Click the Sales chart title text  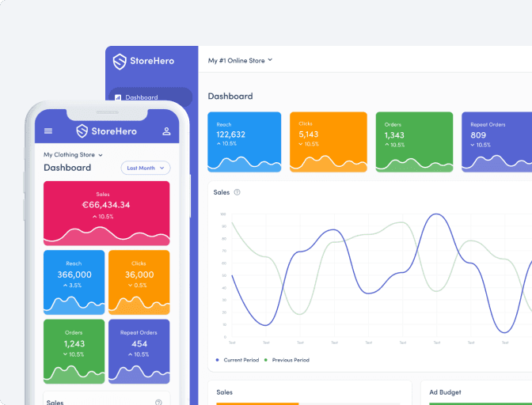click(222, 192)
